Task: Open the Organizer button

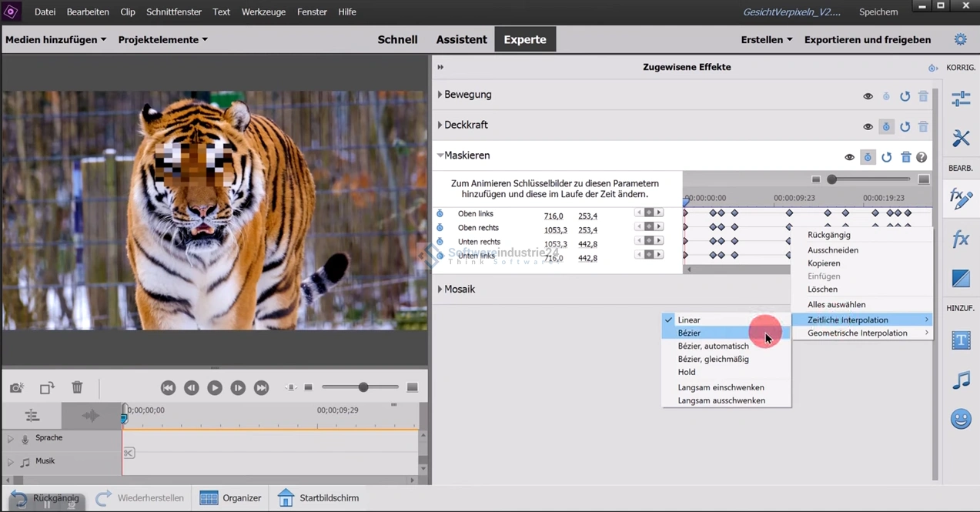Action: [231, 498]
